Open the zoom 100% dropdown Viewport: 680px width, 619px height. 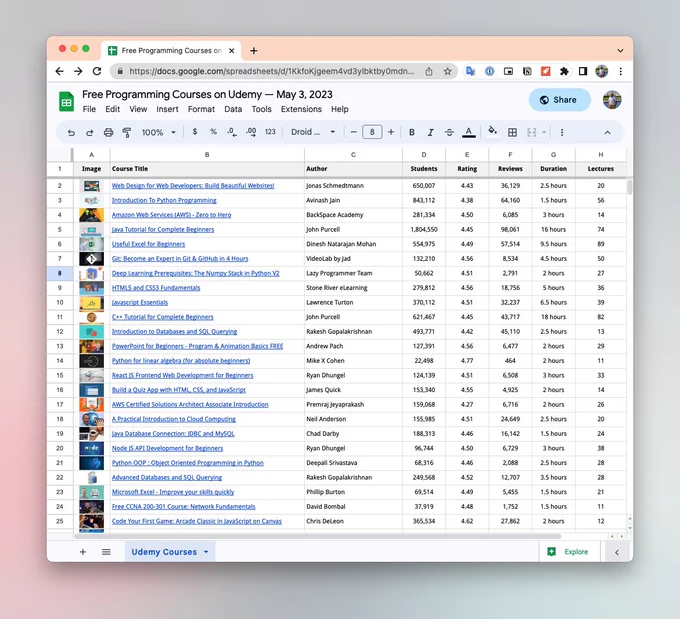[159, 132]
